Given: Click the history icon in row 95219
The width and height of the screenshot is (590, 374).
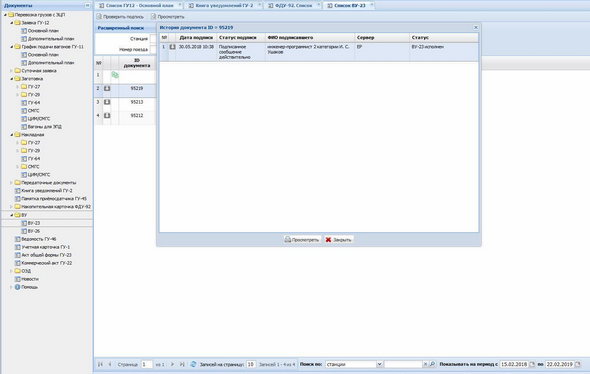Looking at the screenshot, I should point(107,88).
